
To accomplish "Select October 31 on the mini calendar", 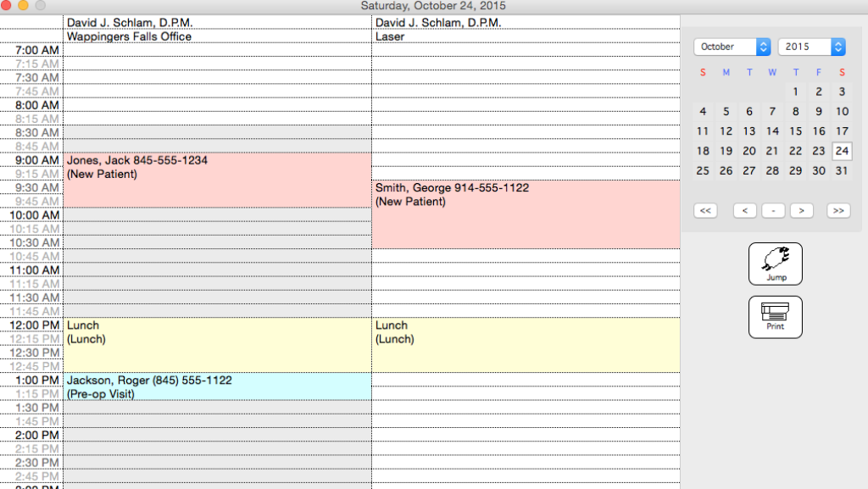I will coord(842,170).
